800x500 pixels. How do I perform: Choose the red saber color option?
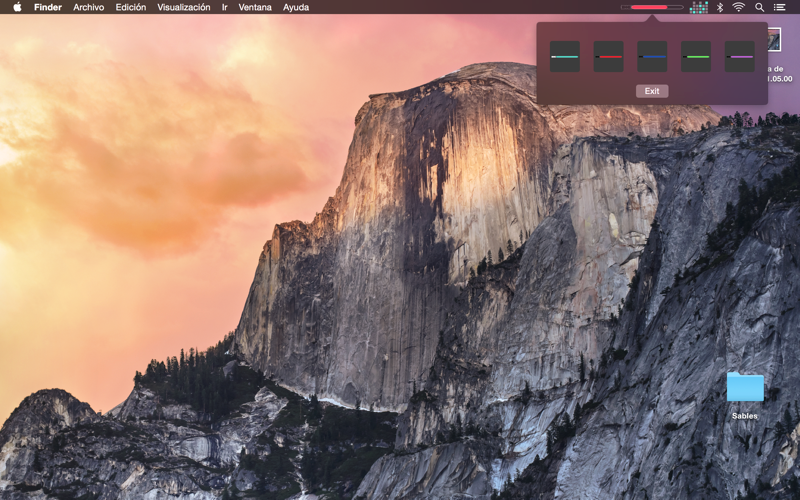(x=609, y=57)
